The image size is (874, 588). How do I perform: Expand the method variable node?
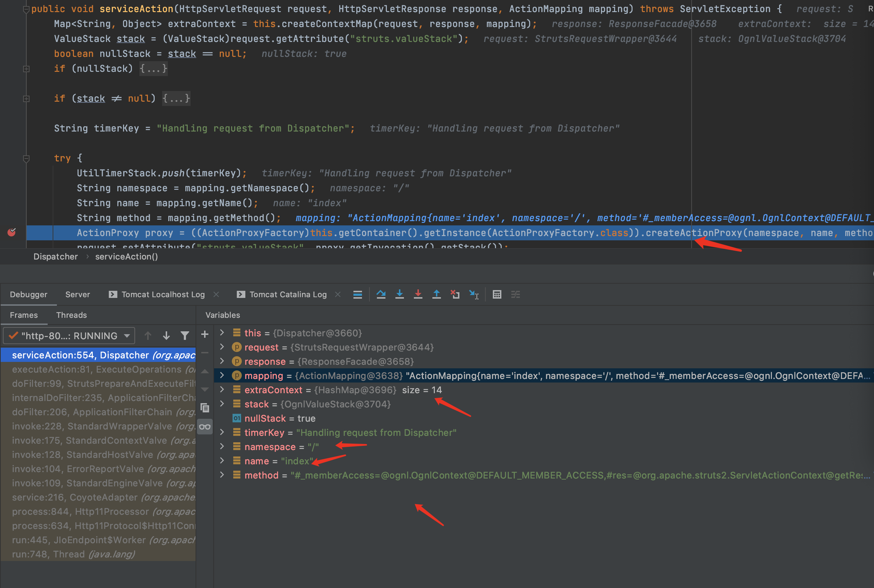click(x=222, y=475)
